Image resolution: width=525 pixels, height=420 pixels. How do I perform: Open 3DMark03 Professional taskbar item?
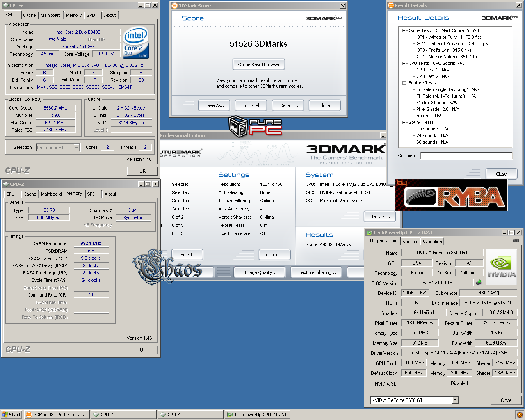click(x=57, y=415)
